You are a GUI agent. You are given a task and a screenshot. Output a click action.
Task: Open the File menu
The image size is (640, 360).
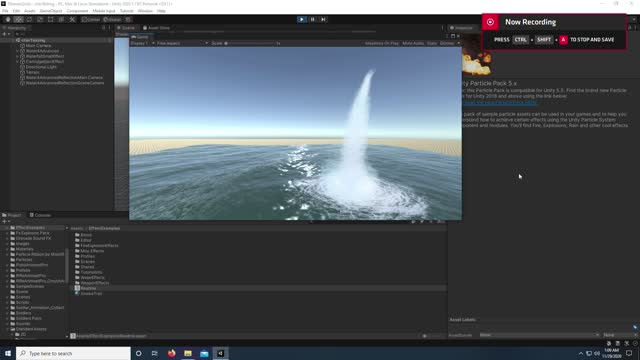5,11
